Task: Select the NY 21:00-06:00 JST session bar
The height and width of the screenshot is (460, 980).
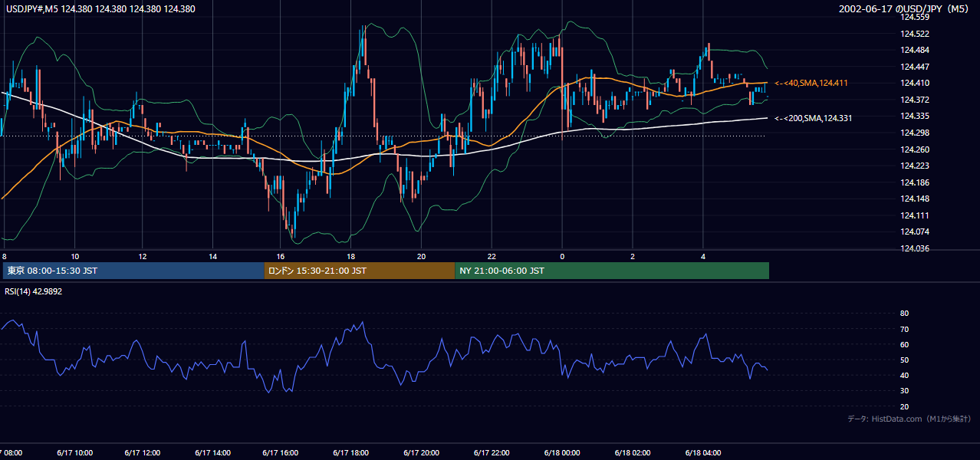Action: [x=612, y=271]
